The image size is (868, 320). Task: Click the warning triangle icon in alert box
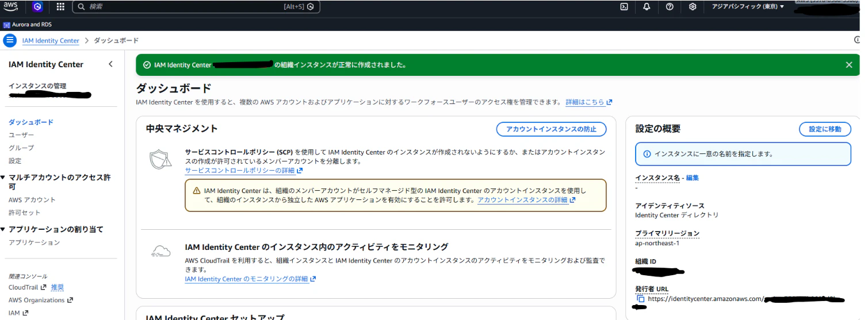coord(196,190)
